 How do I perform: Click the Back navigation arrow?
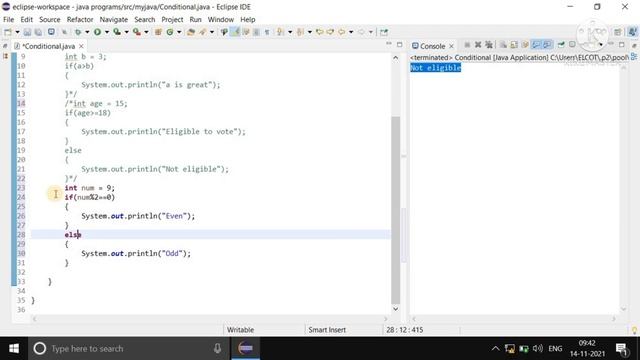[x=342, y=32]
